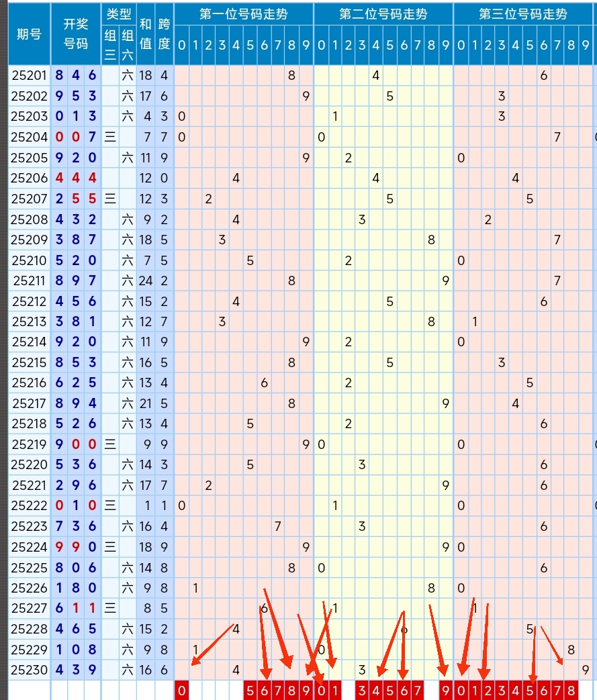This screenshot has height=700, width=597.
Task: Click span value 0 in row 25206
Action: click(164, 178)
